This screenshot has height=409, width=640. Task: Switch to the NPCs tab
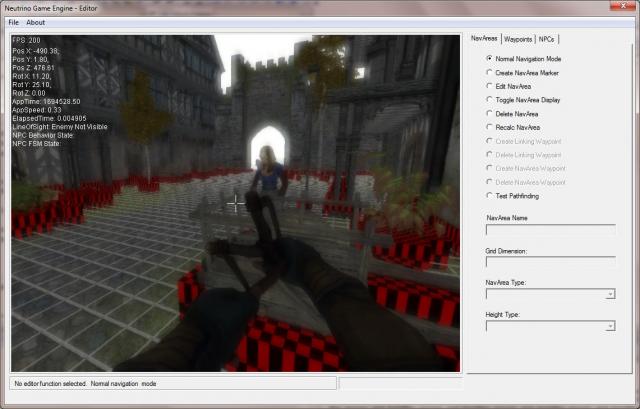(547, 39)
